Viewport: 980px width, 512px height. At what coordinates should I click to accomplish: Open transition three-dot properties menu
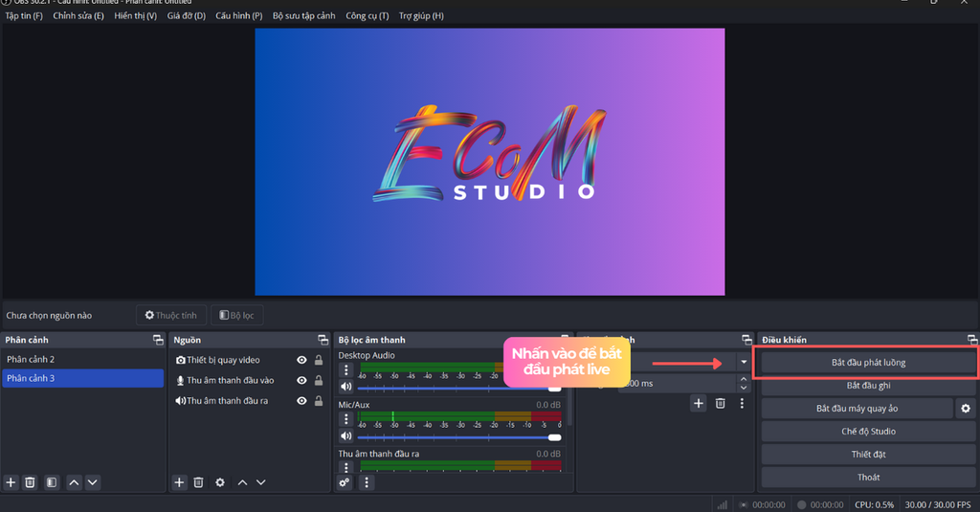(x=742, y=404)
